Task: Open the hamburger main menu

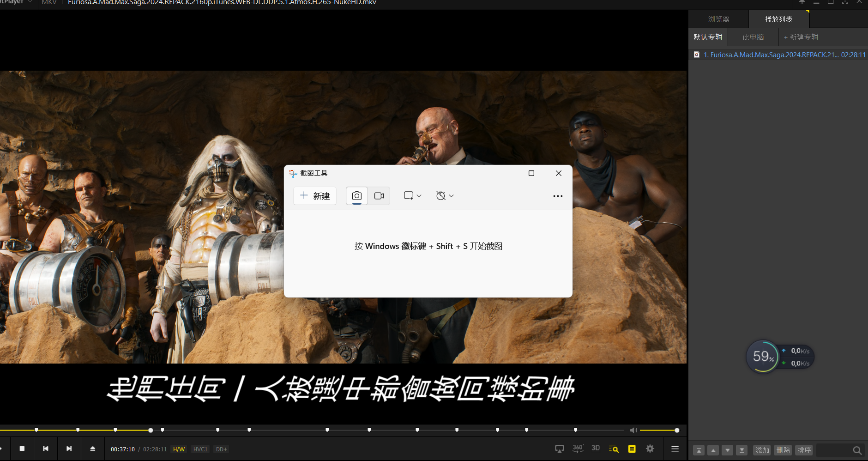Action: [675, 449]
